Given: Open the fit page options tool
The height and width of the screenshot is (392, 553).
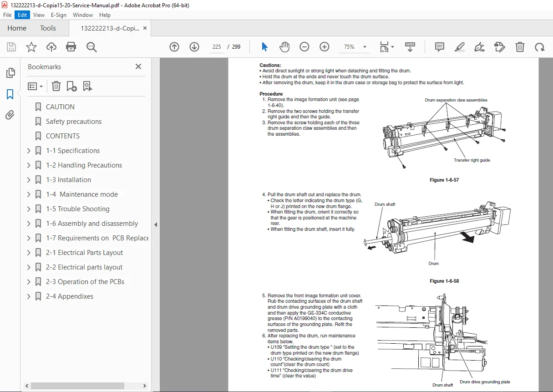Looking at the screenshot, I should (387, 47).
